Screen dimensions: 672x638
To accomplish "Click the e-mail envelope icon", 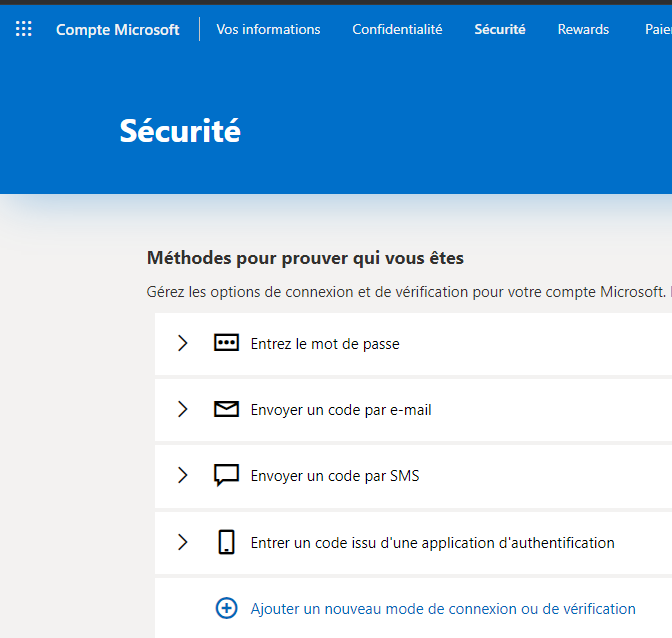I will coord(227,409).
